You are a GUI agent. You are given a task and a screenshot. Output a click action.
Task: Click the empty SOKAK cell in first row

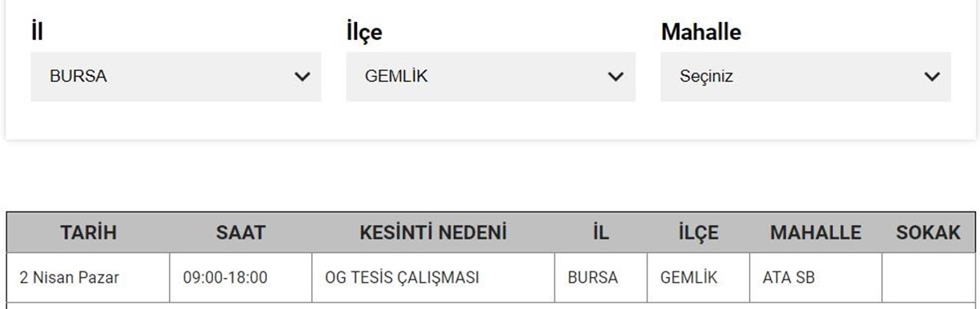pyautogui.click(x=929, y=278)
